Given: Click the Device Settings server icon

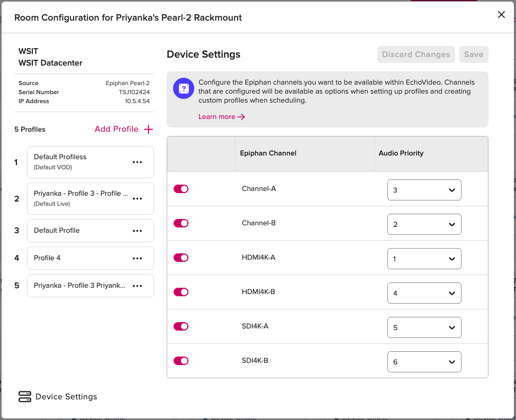Looking at the screenshot, I should (25, 397).
